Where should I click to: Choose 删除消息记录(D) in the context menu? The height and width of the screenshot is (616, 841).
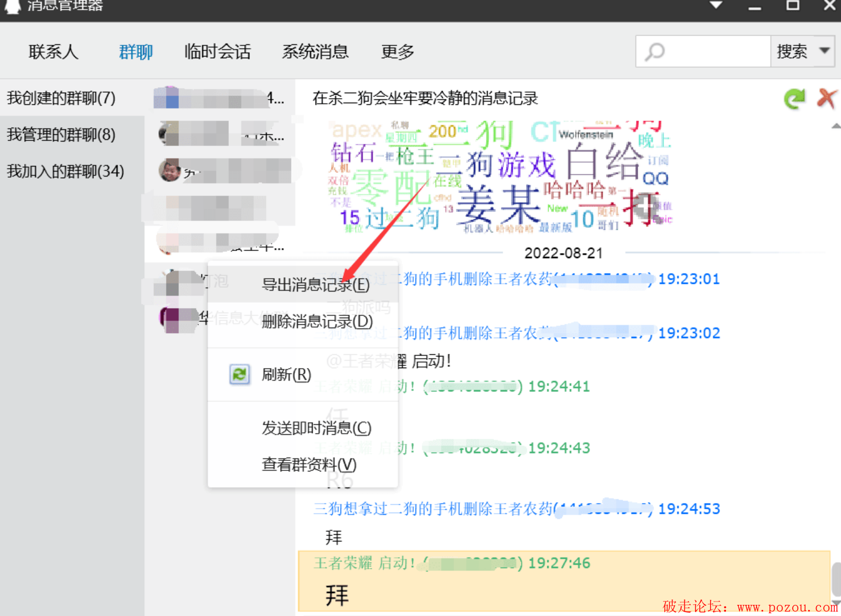[303, 321]
